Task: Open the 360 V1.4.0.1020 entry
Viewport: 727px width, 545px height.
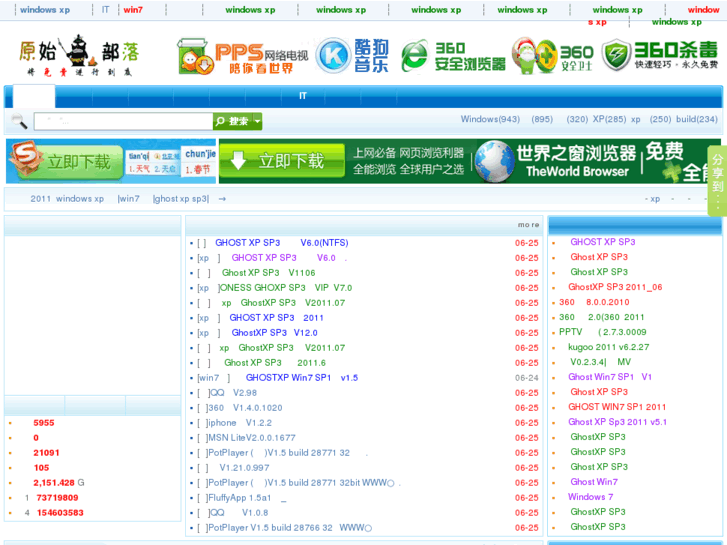Action: 245,408
